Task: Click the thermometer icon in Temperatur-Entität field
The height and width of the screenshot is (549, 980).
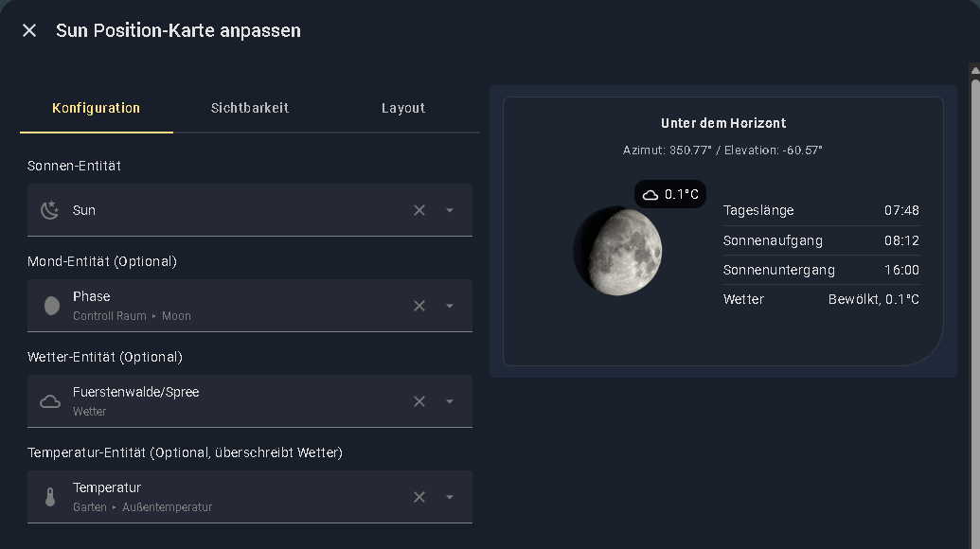Action: coord(50,497)
